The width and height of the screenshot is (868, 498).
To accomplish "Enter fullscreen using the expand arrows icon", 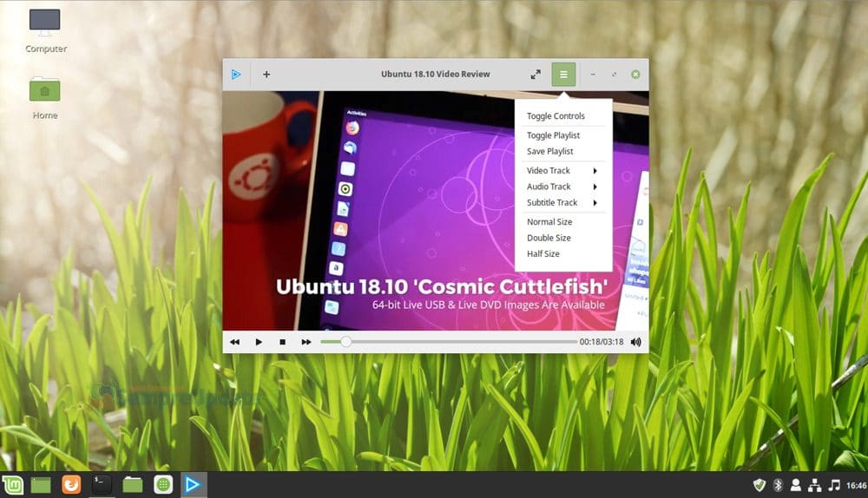I will click(536, 74).
